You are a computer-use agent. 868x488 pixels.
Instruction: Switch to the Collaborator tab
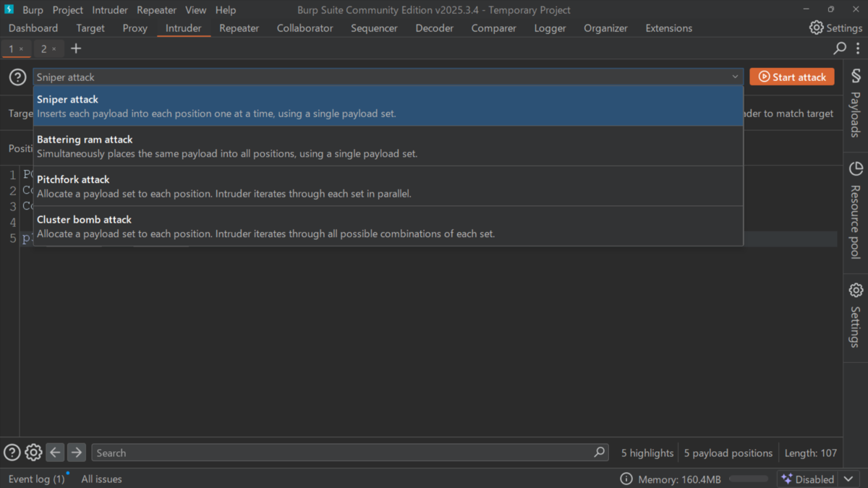pos(305,28)
